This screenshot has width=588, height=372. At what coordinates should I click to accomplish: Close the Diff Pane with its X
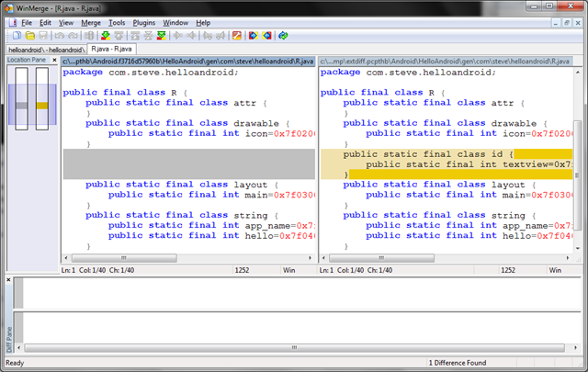pyautogui.click(x=8, y=280)
